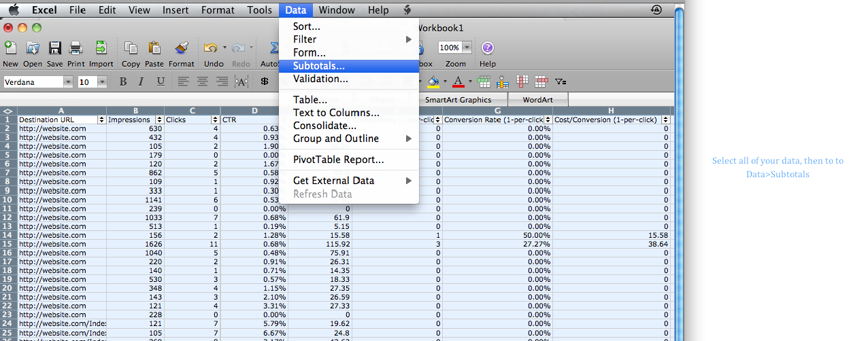This screenshot has height=341, width=868.
Task: Click the script menu icon after Help
Action: [x=407, y=10]
